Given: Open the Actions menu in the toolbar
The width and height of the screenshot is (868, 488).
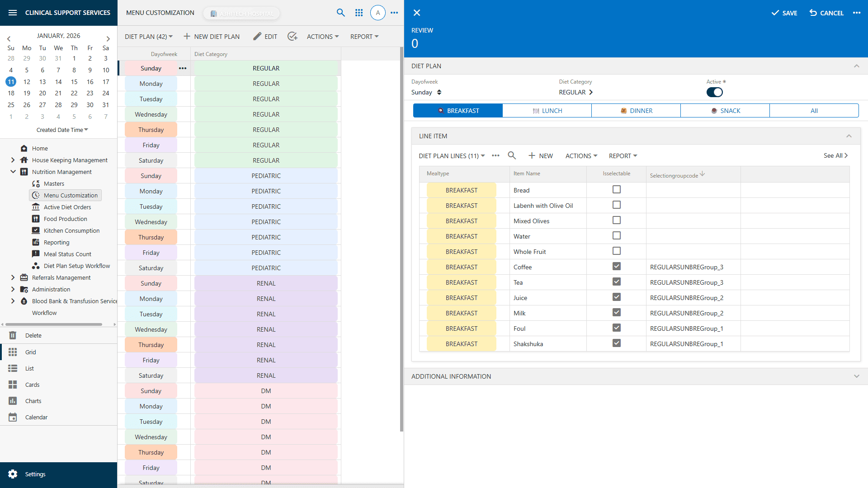Looking at the screenshot, I should (x=322, y=36).
